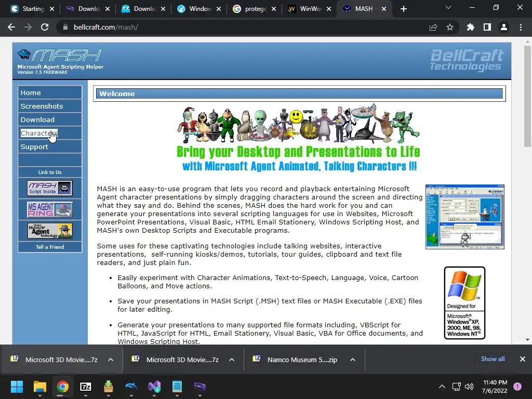Screen dimensions: 532x399
Task: Open the MASH program screenshot thumbnail
Action: pos(465,217)
